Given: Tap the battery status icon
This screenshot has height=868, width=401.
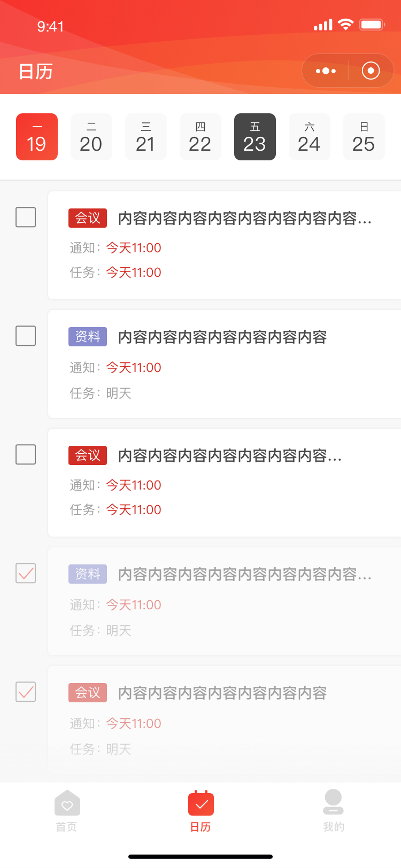Looking at the screenshot, I should pos(372,25).
